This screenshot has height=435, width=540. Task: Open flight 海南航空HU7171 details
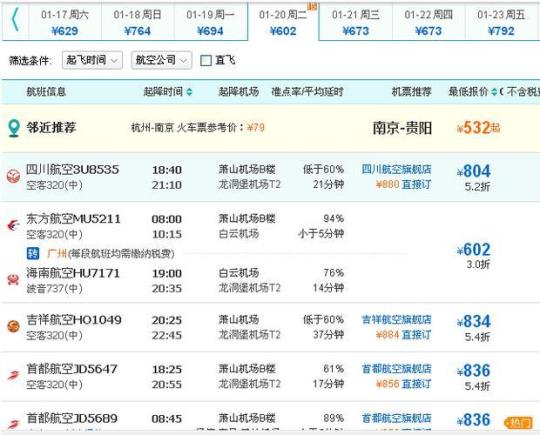(73, 273)
